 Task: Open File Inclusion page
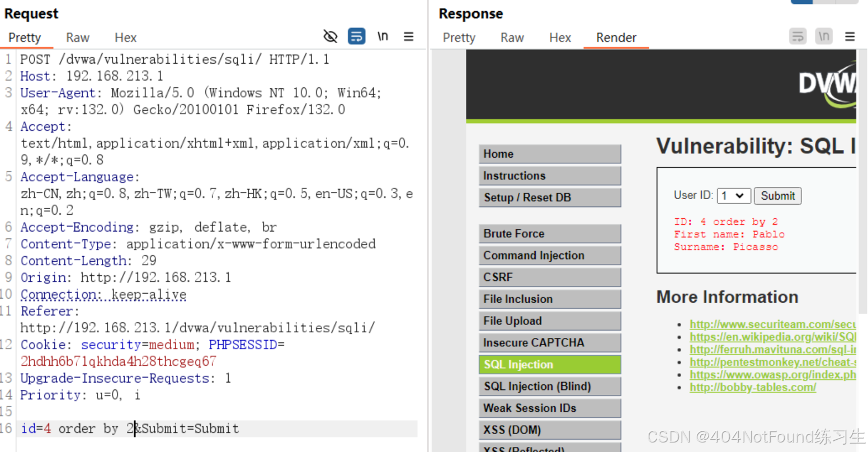(550, 299)
